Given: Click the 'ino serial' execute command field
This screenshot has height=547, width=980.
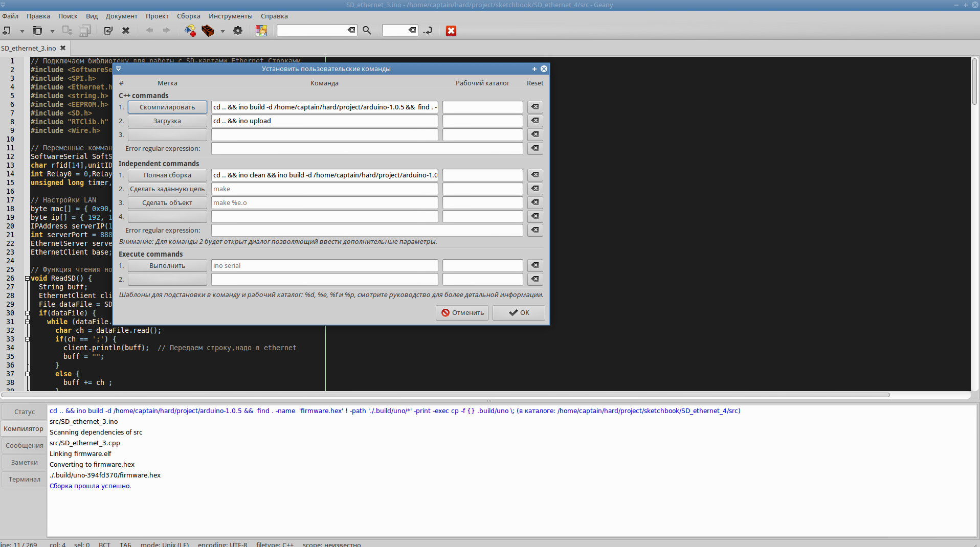Looking at the screenshot, I should click(325, 265).
